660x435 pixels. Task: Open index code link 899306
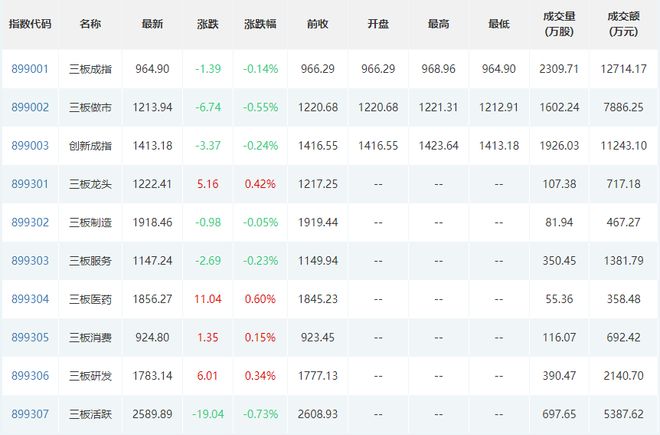pos(30,376)
